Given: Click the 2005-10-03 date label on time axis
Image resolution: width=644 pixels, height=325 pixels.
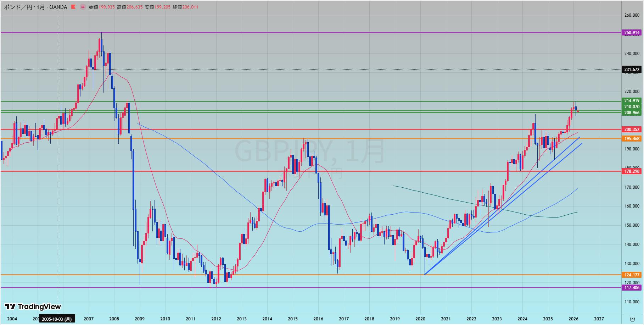Looking at the screenshot, I should (57, 319).
